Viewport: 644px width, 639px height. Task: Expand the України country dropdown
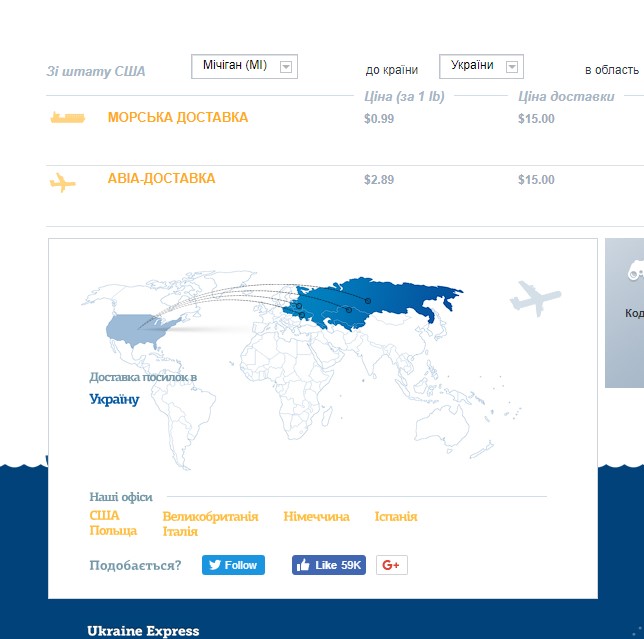click(481, 66)
